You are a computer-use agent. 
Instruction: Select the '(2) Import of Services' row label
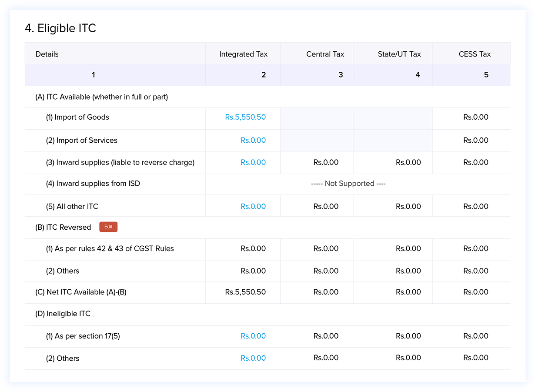[x=82, y=140]
